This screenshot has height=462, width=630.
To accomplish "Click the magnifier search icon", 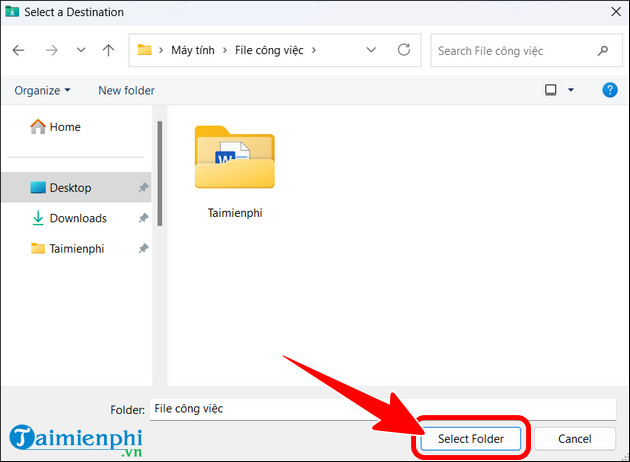I will click(603, 51).
